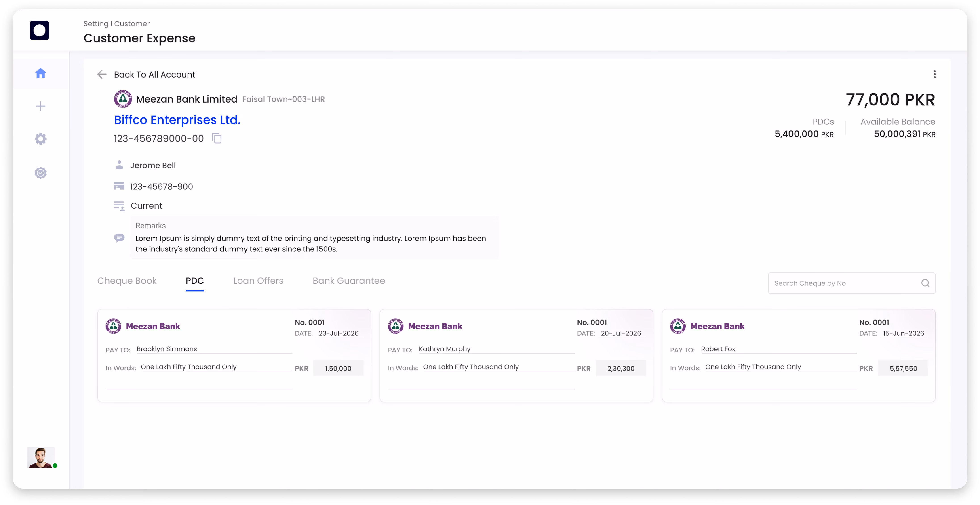
Task: Focus the Search Cheque by No field
Action: coord(851,283)
